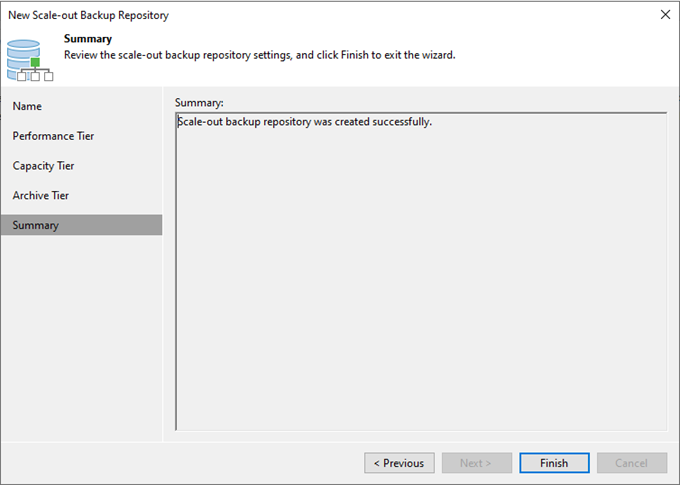
Task: Select the Name wizard step
Action: (27, 106)
